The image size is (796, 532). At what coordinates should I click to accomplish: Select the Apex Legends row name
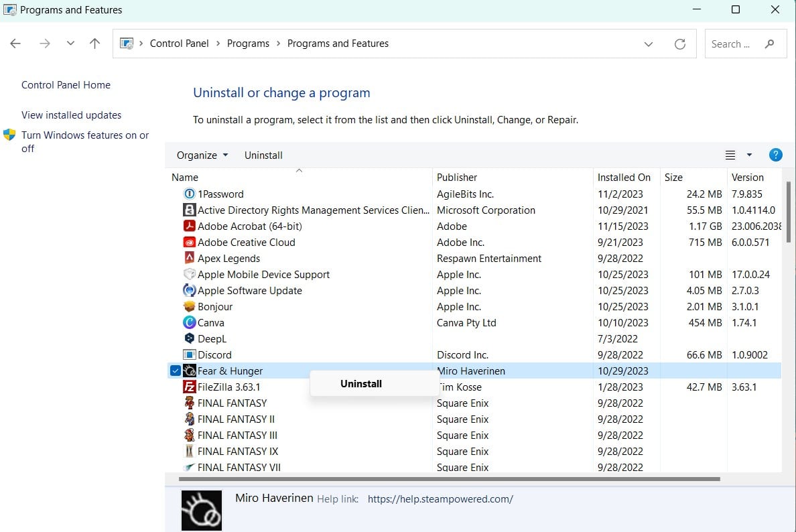(228, 259)
